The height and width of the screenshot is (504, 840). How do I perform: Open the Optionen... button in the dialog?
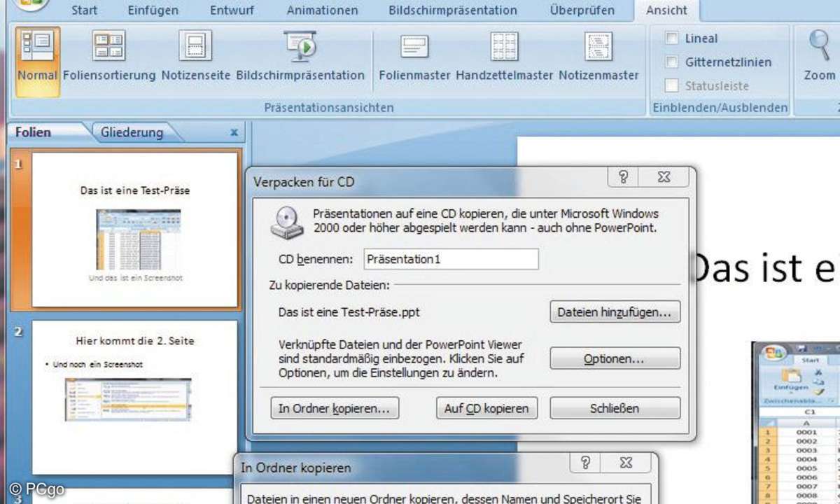(x=615, y=358)
